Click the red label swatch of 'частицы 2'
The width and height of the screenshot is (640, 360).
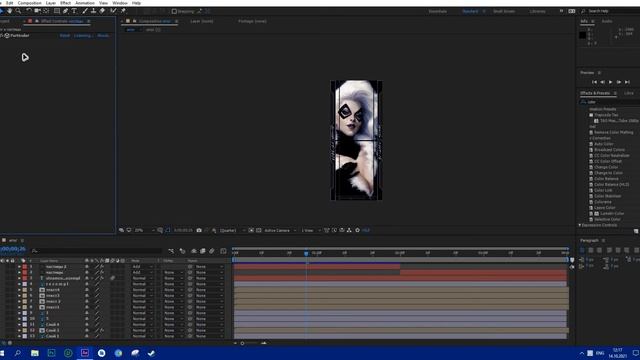click(24, 267)
